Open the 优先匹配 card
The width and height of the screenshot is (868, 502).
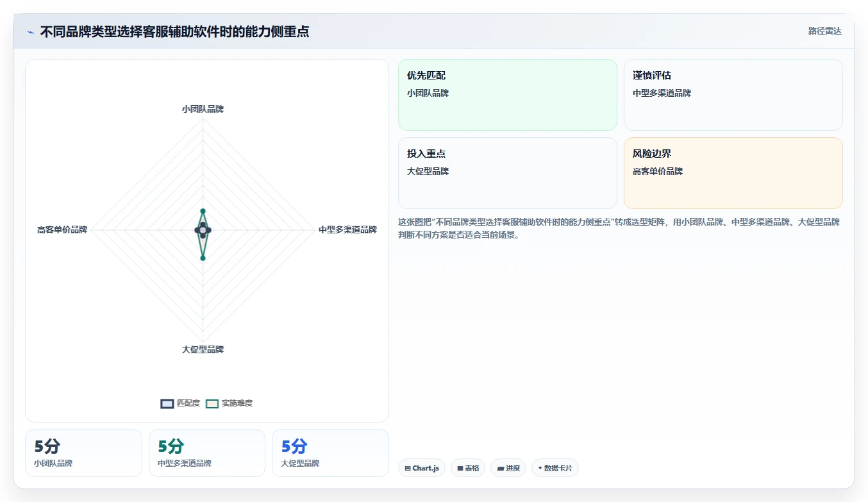[x=507, y=95]
